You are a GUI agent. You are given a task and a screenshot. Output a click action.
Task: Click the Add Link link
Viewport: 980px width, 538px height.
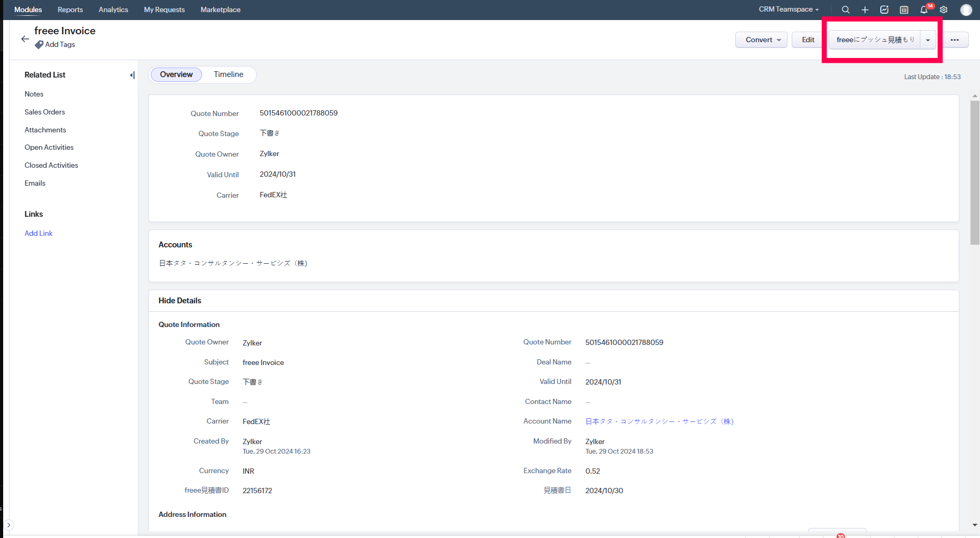(x=39, y=233)
